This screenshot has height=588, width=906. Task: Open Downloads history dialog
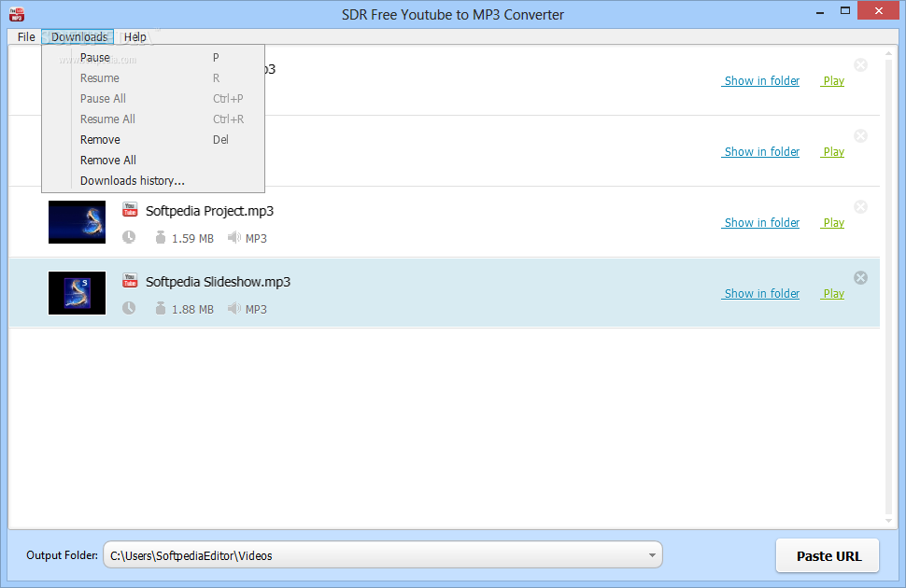click(153, 181)
